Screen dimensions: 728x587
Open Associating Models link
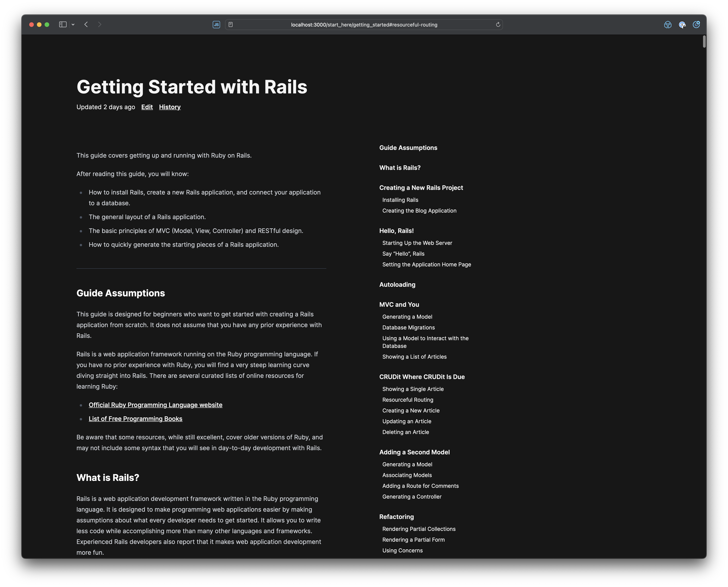point(407,475)
